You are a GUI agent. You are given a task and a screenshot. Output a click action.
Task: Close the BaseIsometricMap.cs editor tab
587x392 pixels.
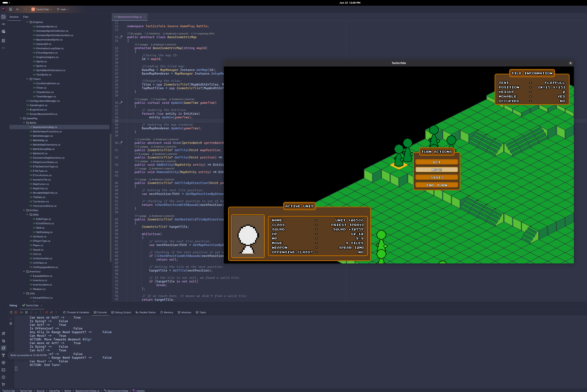[144, 17]
